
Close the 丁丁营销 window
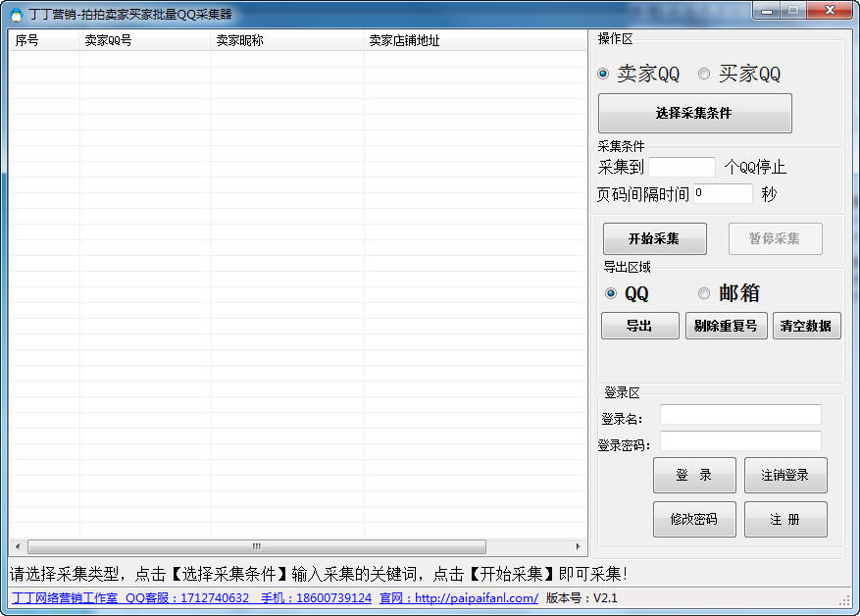point(831,11)
